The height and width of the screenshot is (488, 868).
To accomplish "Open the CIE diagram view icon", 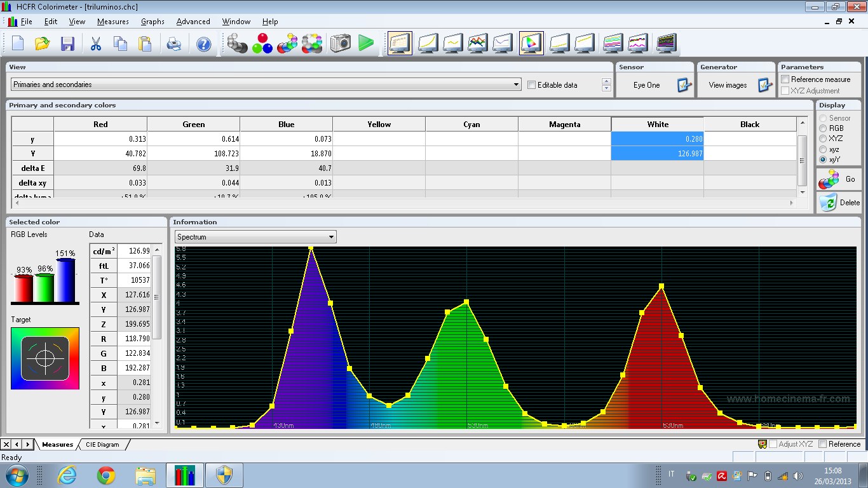I will pos(531,43).
